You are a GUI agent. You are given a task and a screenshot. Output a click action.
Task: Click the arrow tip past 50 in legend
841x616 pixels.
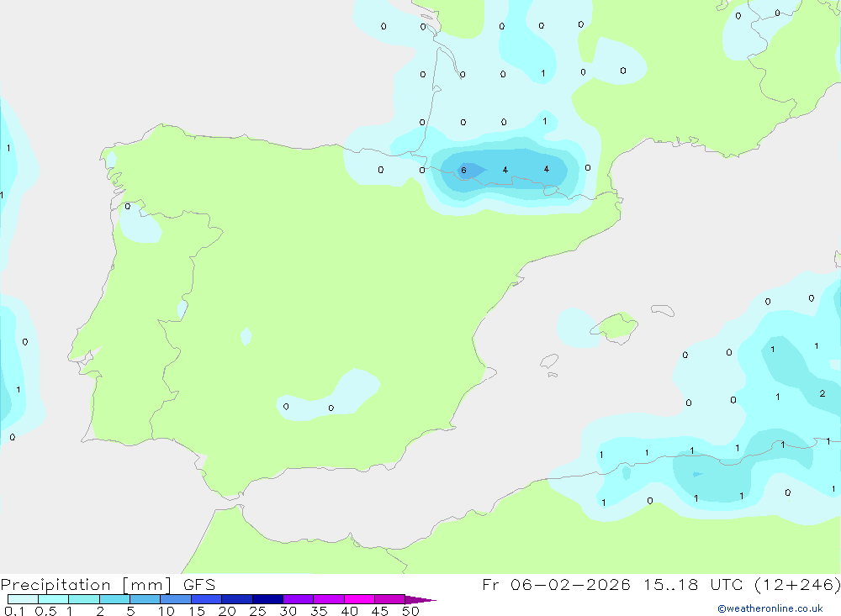421,600
